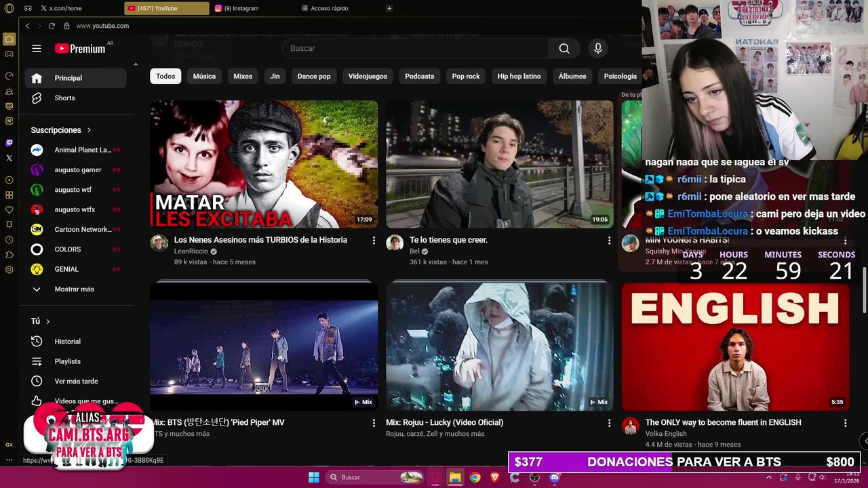The width and height of the screenshot is (868, 488).
Task: Select the Hip hop latino filter chip
Action: [x=519, y=77]
